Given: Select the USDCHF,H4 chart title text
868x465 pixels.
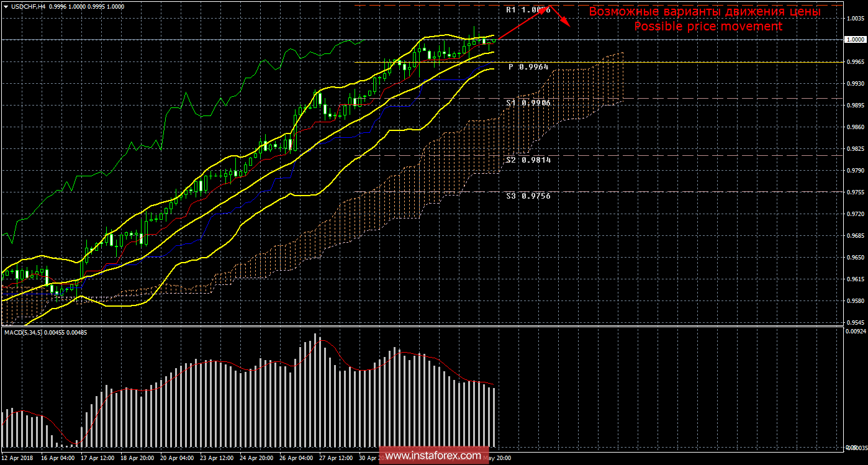Looking at the screenshot, I should (x=29, y=6).
